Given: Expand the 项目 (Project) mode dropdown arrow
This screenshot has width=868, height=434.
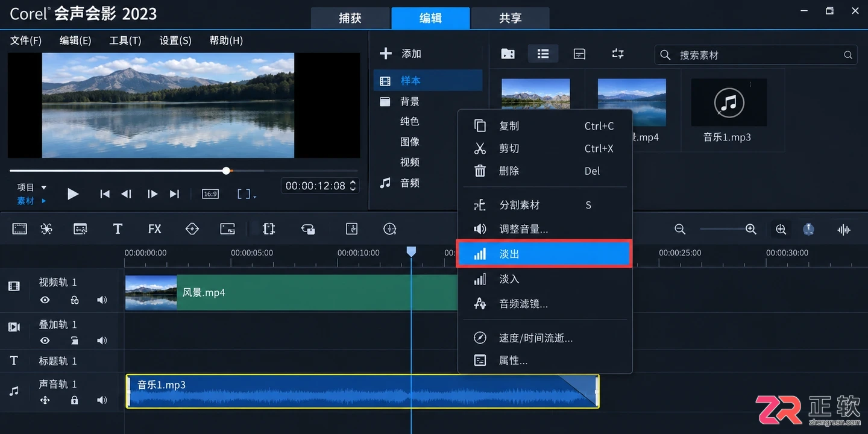Looking at the screenshot, I should pyautogui.click(x=43, y=187).
